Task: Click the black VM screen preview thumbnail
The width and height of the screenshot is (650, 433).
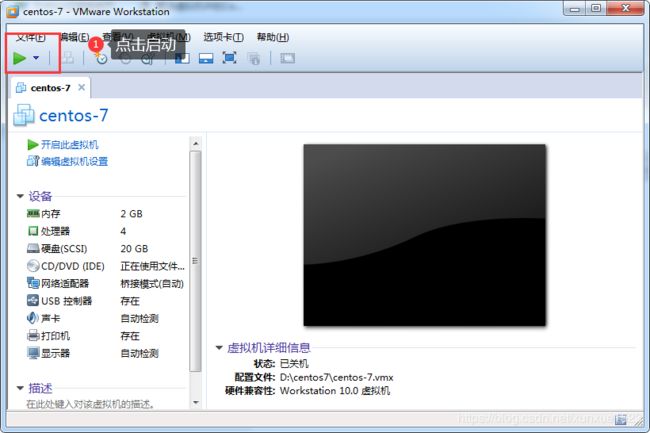Action: tap(424, 235)
